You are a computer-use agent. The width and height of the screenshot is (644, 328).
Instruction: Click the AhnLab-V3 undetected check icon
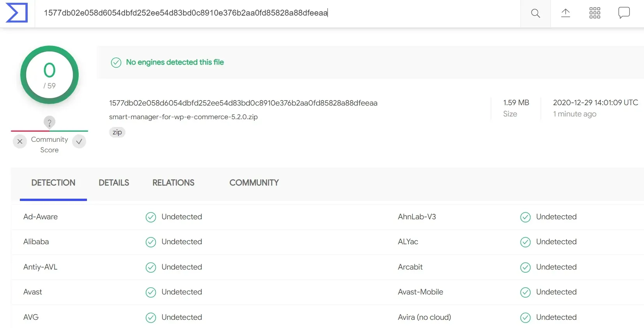[525, 217]
